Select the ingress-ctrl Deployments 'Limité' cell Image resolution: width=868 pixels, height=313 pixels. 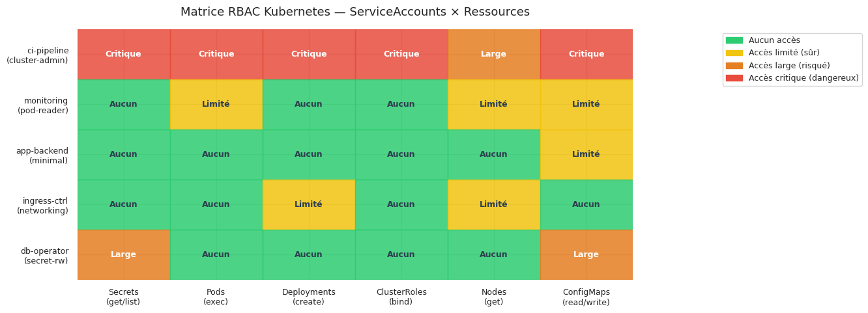[x=308, y=204]
